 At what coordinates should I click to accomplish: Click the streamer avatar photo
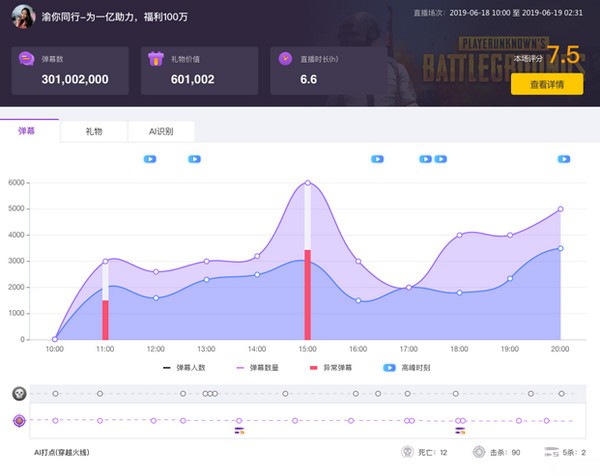23,16
